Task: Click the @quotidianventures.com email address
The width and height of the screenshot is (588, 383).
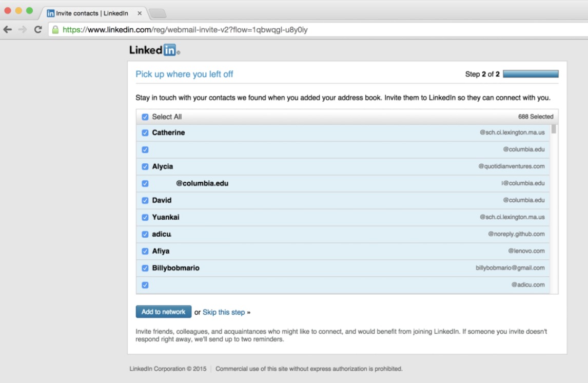Action: pyautogui.click(x=512, y=166)
